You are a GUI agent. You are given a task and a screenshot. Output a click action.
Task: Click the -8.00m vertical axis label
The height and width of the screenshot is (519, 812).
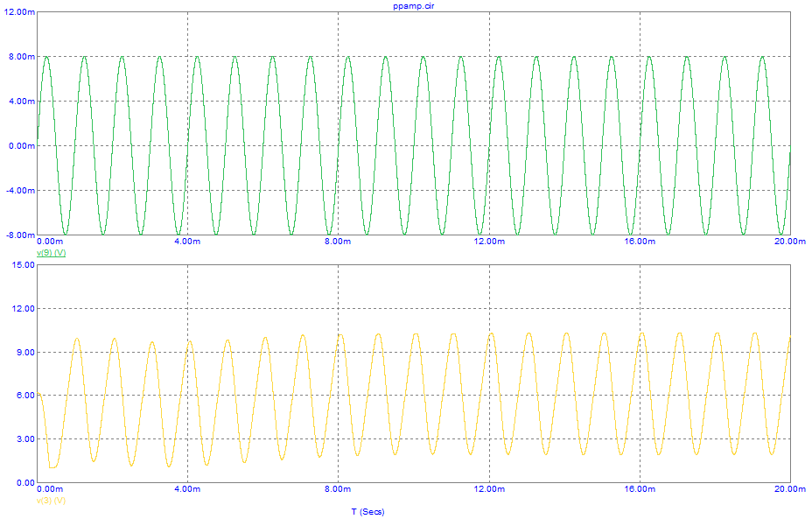pos(19,235)
